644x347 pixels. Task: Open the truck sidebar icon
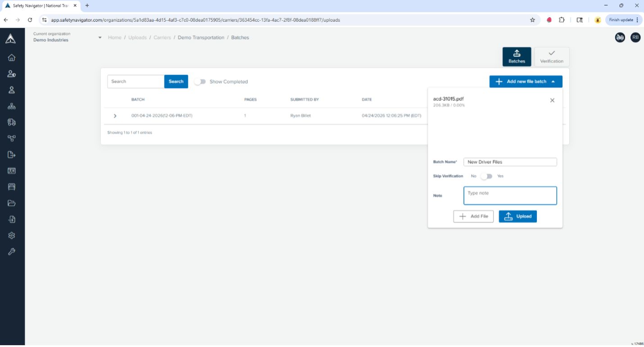pyautogui.click(x=12, y=122)
